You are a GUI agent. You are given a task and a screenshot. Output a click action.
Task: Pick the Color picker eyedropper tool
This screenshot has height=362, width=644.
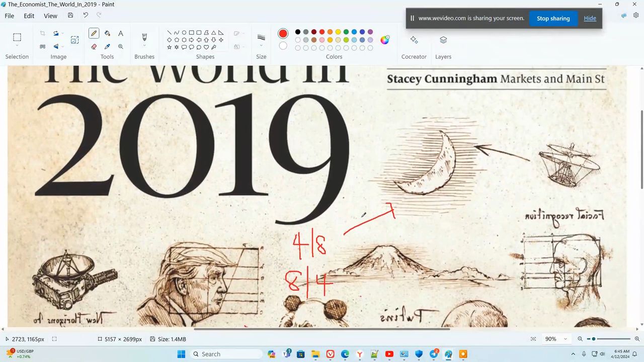click(107, 46)
